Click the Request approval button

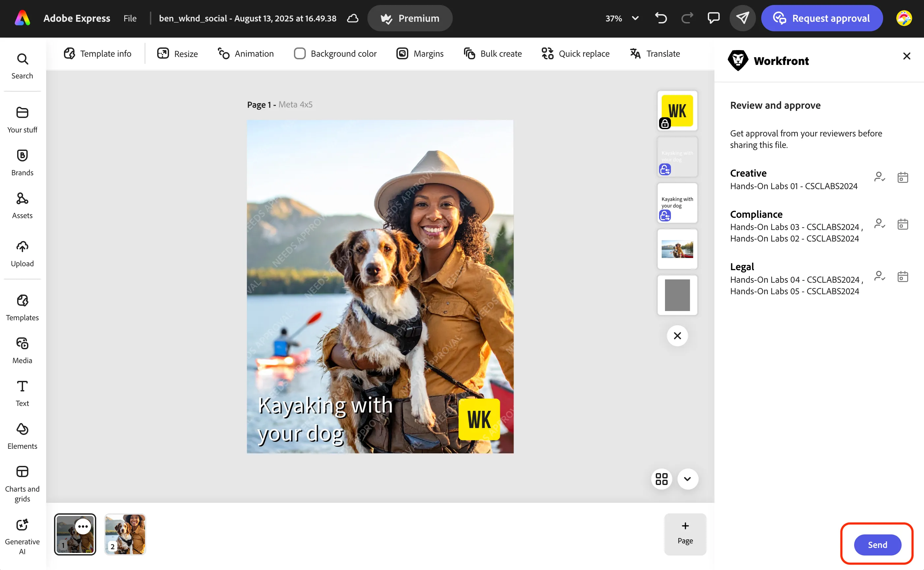pyautogui.click(x=822, y=18)
